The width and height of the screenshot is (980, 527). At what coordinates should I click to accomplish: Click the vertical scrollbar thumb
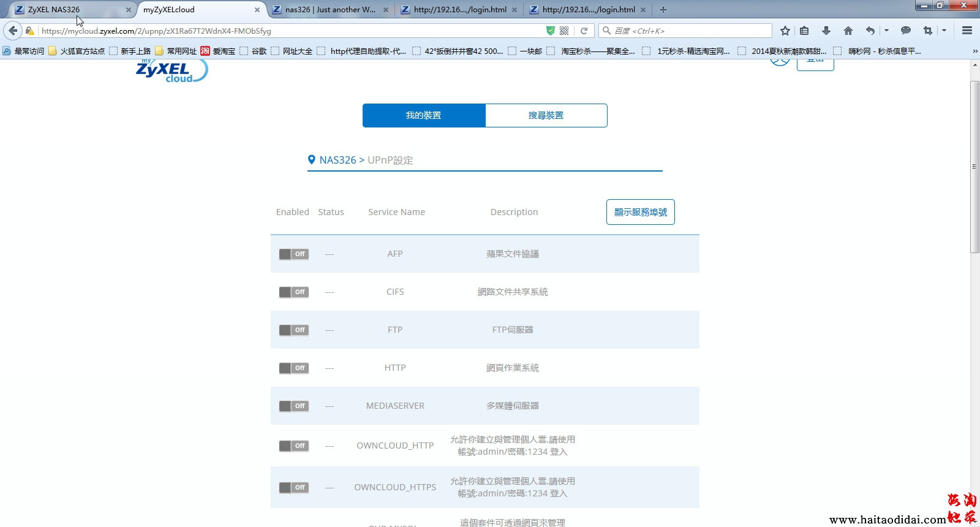coord(974,166)
